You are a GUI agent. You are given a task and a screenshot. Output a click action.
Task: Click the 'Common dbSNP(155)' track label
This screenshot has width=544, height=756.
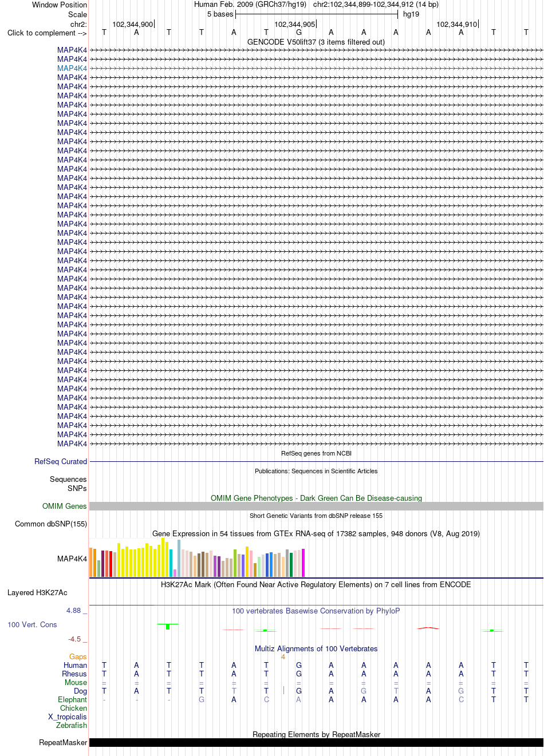(51, 524)
